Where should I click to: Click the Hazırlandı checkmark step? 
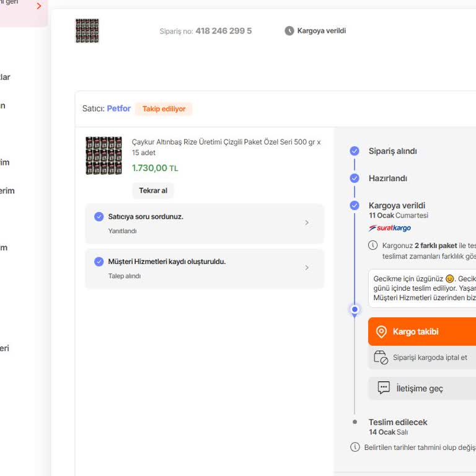click(x=355, y=178)
